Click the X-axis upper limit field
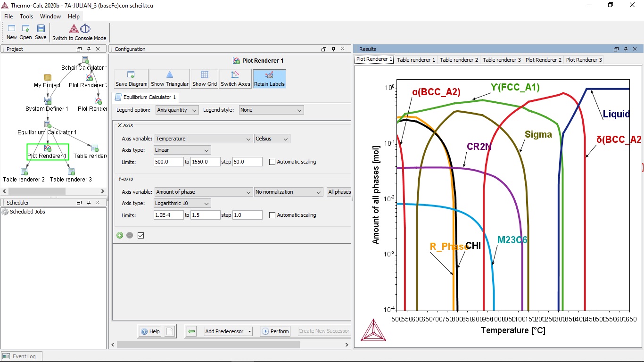Screen dimensions: 644x362 pos(205,162)
